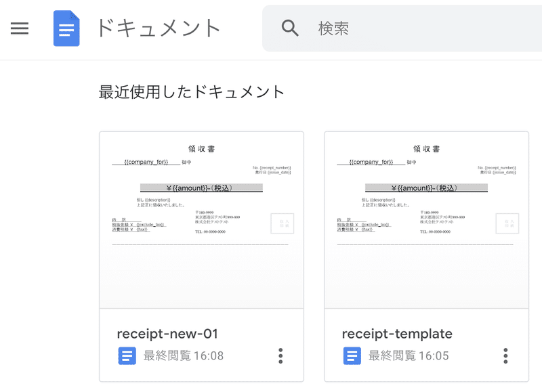Viewport: 542px width, 392px height.
Task: Click the 最終閲覧 16:08 timestamp
Action: (x=184, y=355)
